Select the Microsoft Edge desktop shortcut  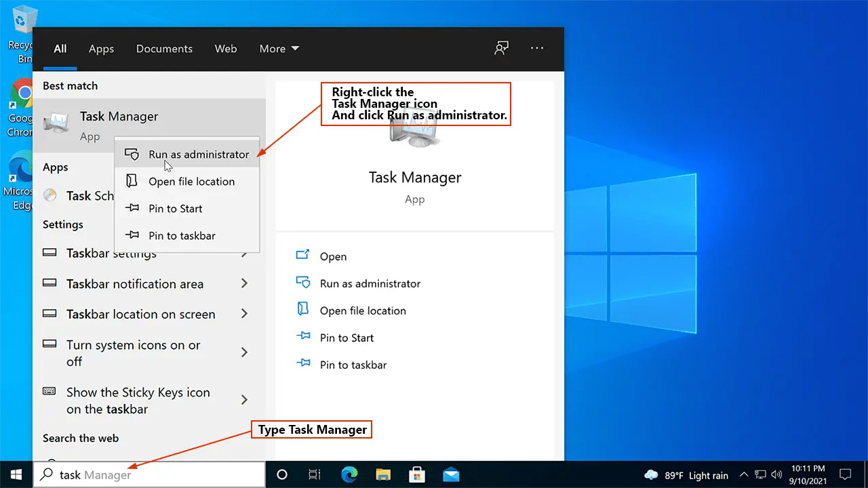[20, 182]
